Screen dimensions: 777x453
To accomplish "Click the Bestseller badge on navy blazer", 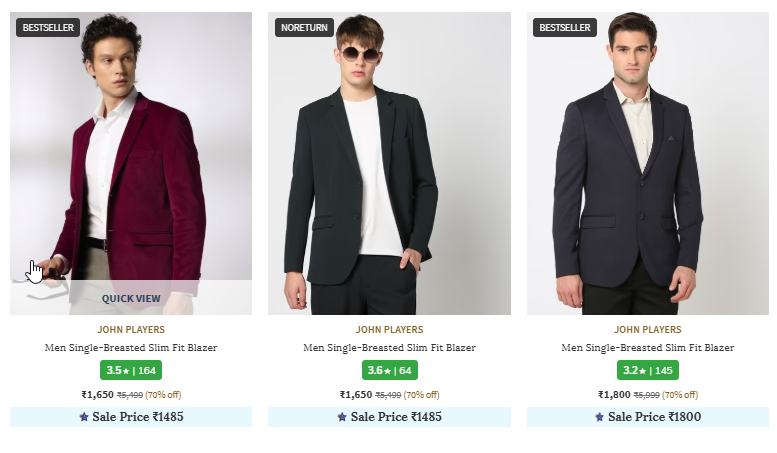I will (x=565, y=28).
